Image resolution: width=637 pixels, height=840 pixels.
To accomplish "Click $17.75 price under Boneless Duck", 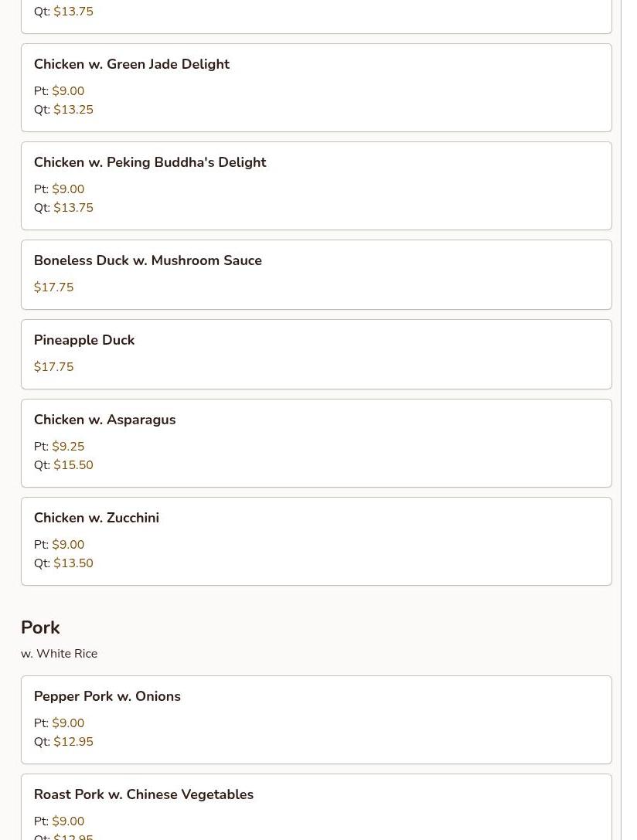I will 53,287.
